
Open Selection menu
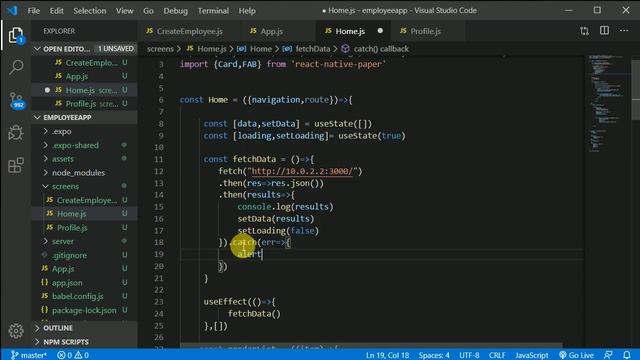point(89,11)
